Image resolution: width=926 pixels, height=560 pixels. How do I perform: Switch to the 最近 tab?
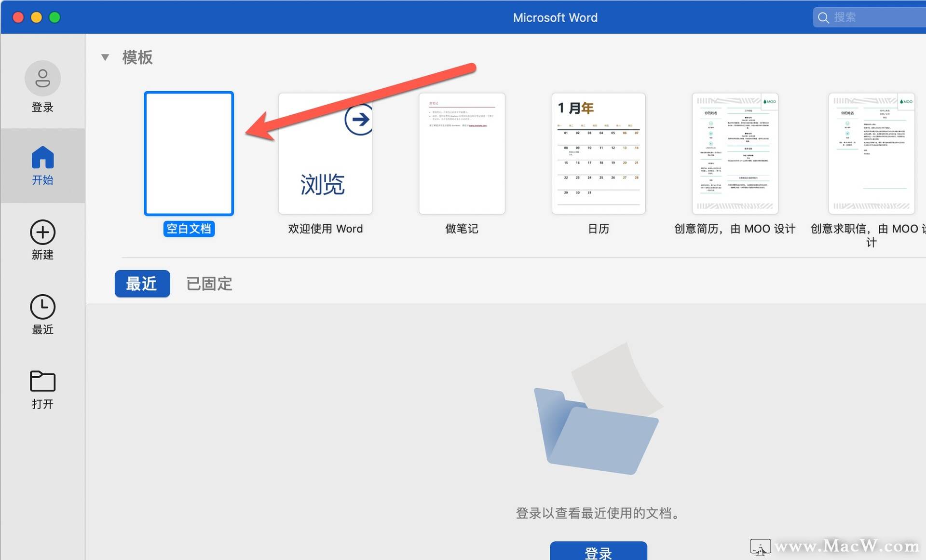[x=142, y=284]
